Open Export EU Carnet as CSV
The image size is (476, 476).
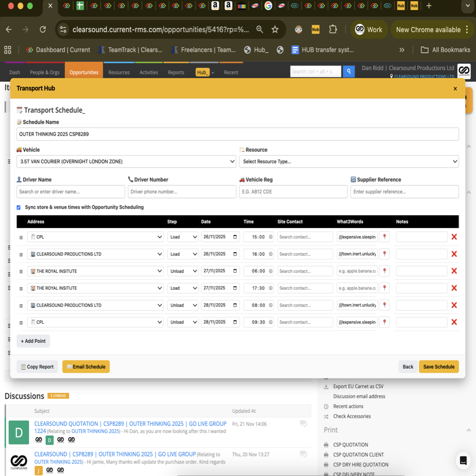click(x=358, y=387)
